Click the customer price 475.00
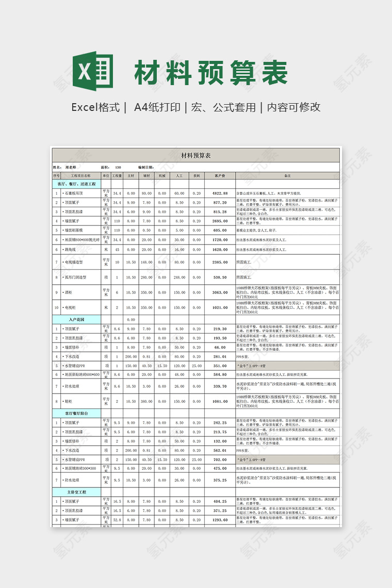Screen dimensions: 392x588 [x=220, y=468]
